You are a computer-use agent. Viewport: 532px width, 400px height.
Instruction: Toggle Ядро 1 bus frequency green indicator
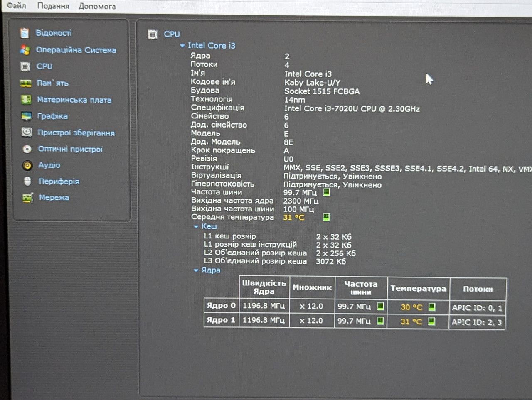point(380,321)
